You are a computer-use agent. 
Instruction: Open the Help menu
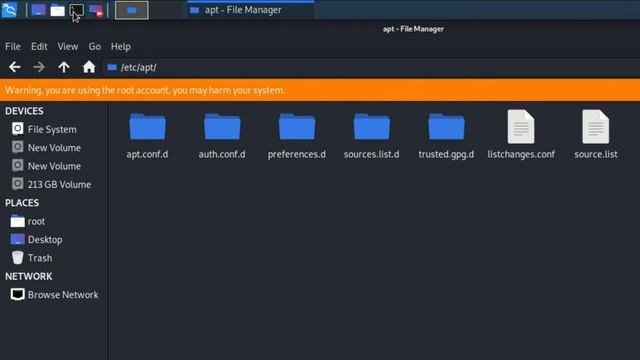pyautogui.click(x=121, y=47)
